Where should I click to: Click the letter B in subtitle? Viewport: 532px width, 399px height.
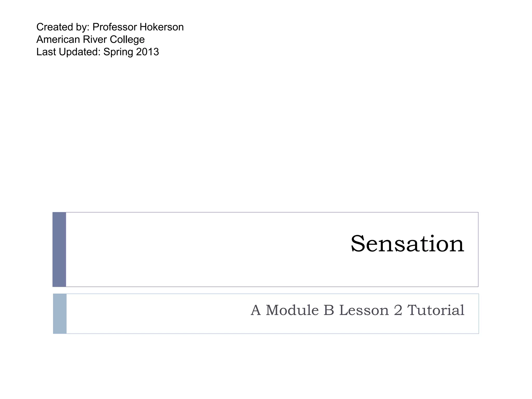click(x=329, y=310)
